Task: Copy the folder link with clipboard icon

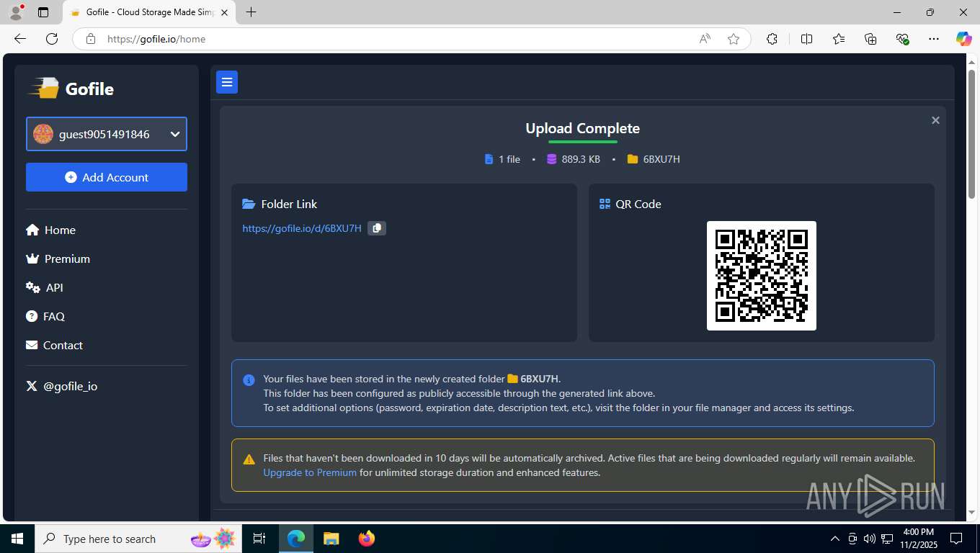Action: 377,228
